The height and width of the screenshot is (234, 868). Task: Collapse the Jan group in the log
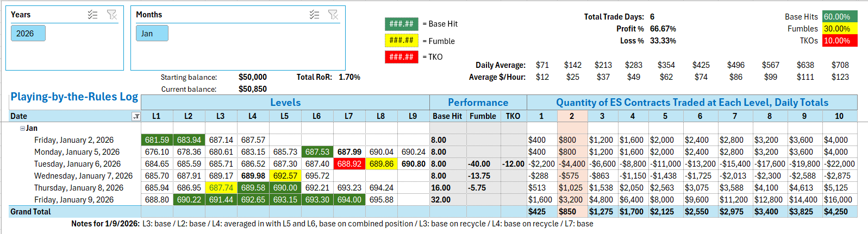tap(22, 129)
